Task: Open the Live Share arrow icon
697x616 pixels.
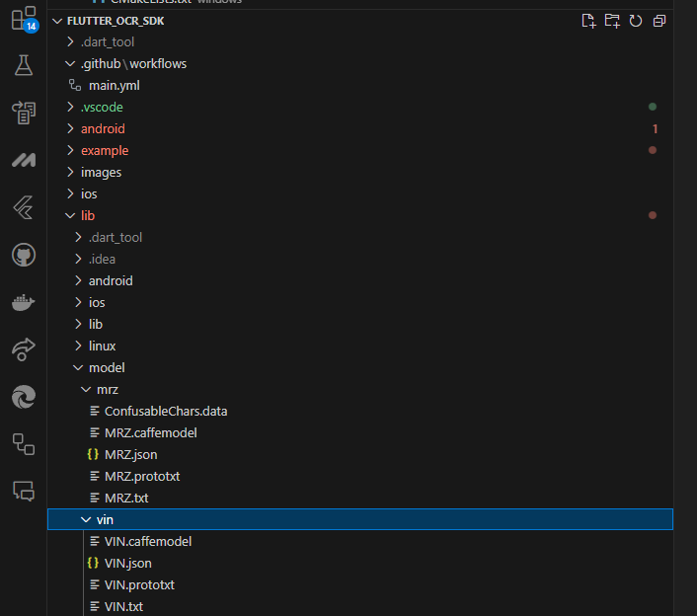Action: [23, 348]
